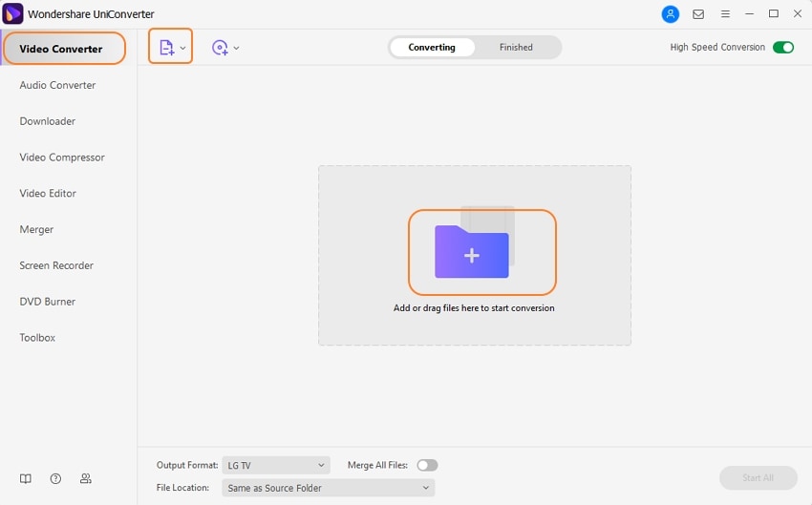Open Toolbox from sidebar
This screenshot has height=505, width=812.
(x=37, y=337)
